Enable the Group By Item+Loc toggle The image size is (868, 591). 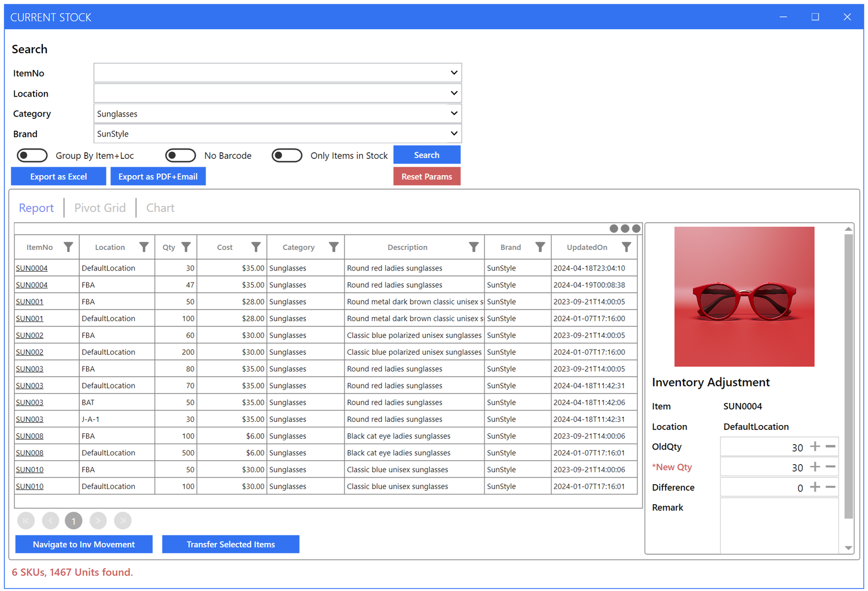(32, 156)
